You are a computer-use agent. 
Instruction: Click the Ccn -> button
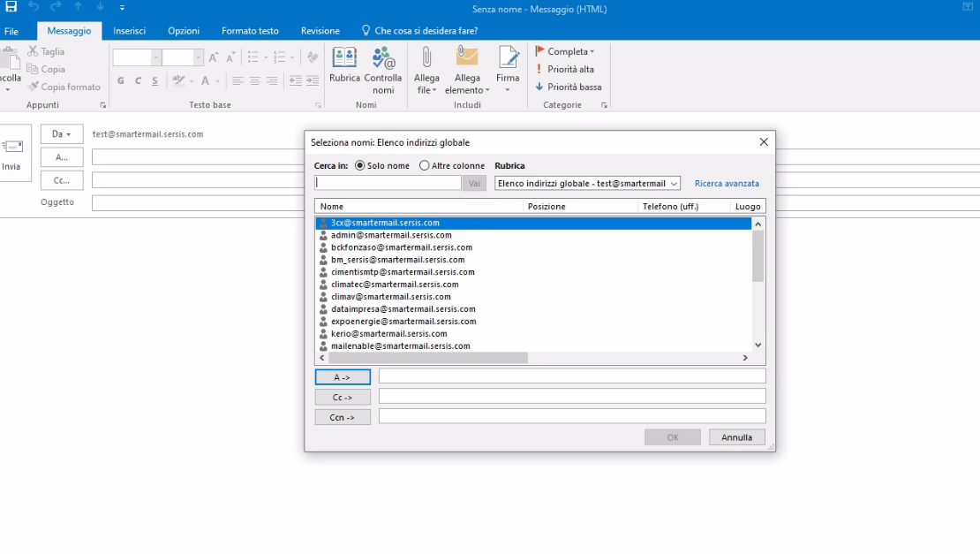pyautogui.click(x=343, y=418)
